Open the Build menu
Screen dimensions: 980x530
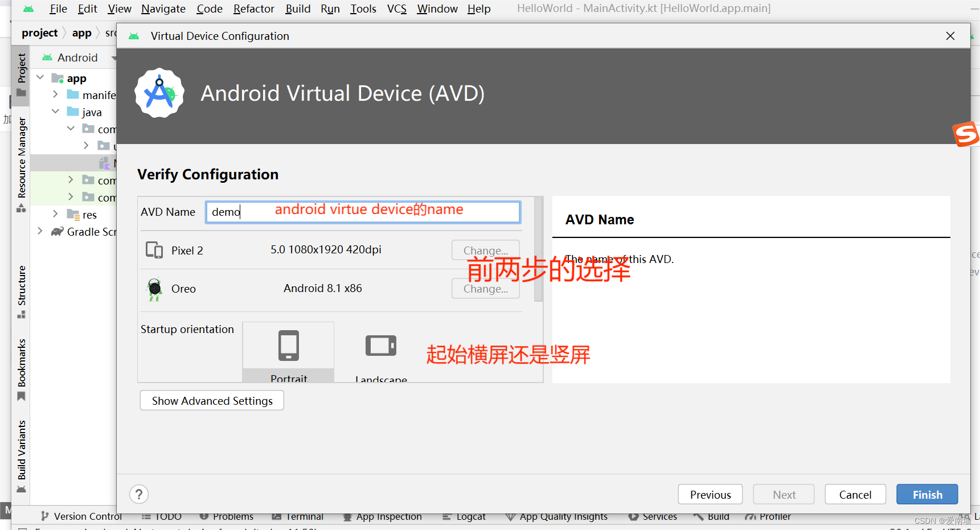point(298,9)
